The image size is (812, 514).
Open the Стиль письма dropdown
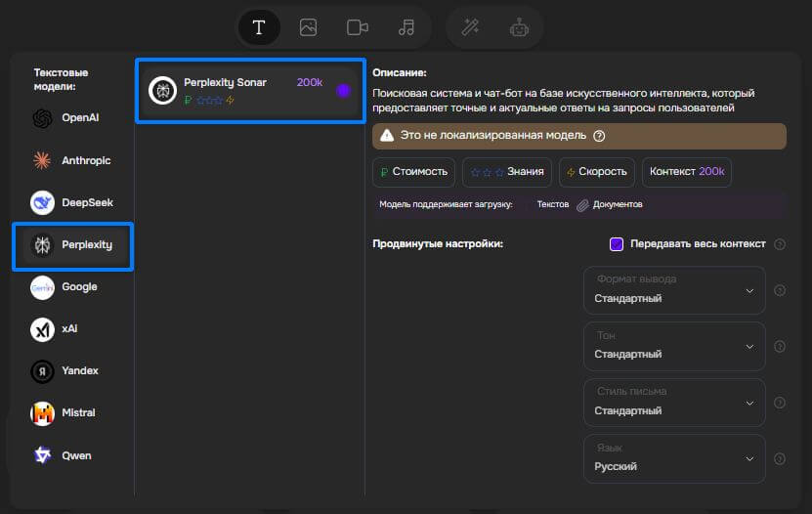pos(673,402)
